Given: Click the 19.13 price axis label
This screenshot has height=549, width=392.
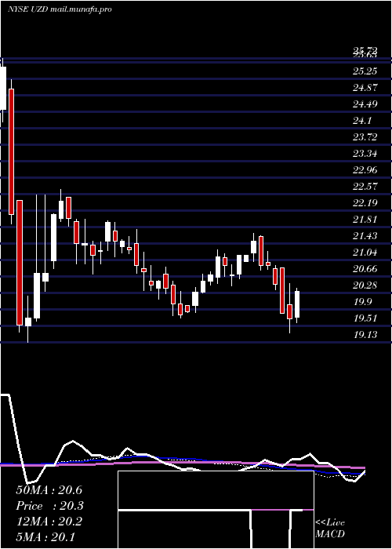Looking at the screenshot, I should pos(365,335).
